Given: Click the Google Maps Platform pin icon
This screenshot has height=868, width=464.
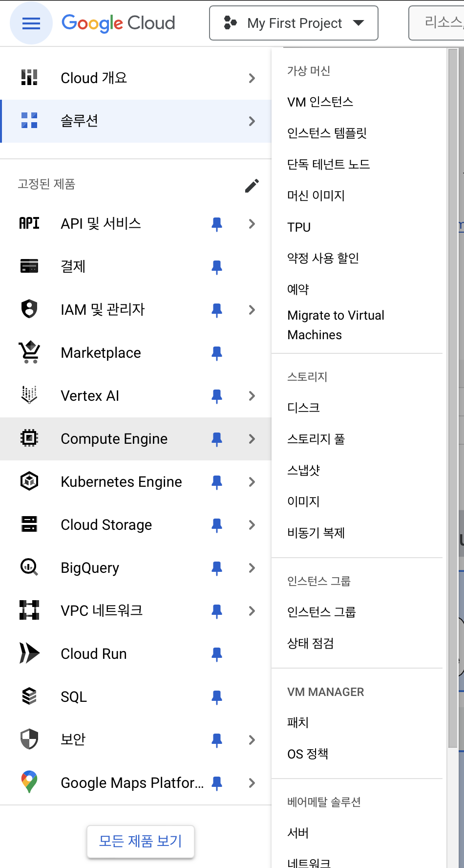Looking at the screenshot, I should [29, 782].
